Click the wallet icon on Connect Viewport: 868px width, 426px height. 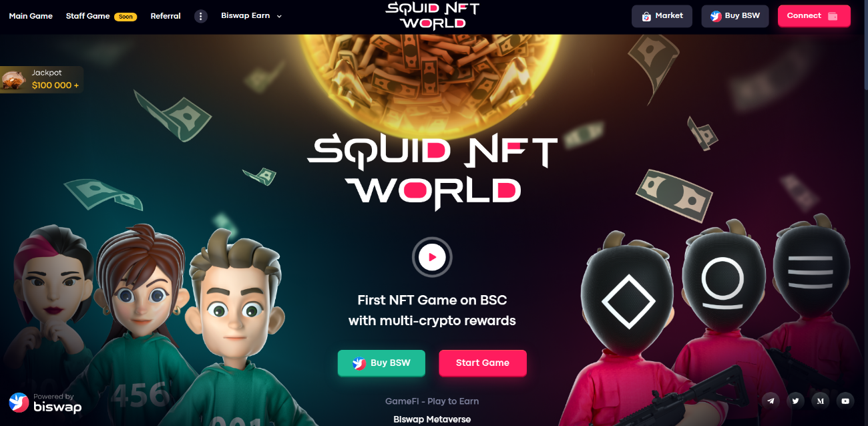pyautogui.click(x=833, y=16)
